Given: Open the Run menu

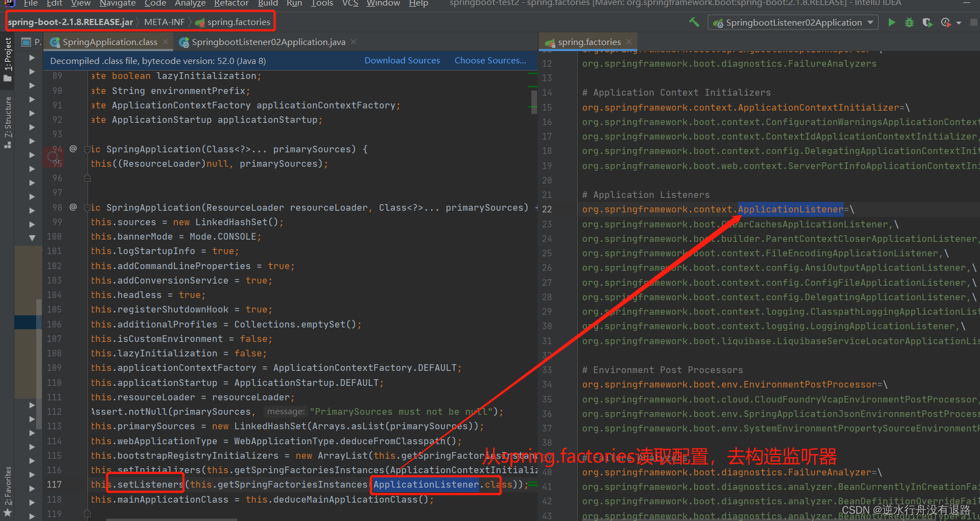Looking at the screenshot, I should pos(294,3).
